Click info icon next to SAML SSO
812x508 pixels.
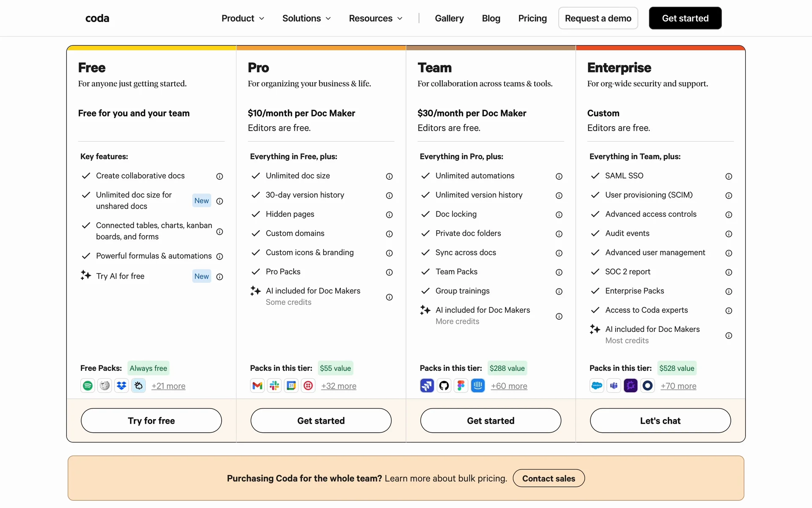pos(729,176)
